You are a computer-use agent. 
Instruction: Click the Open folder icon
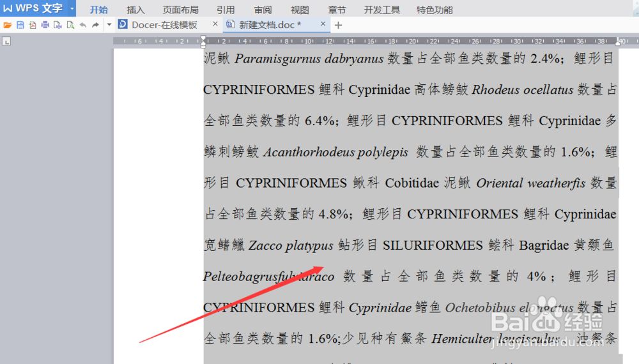click(7, 26)
